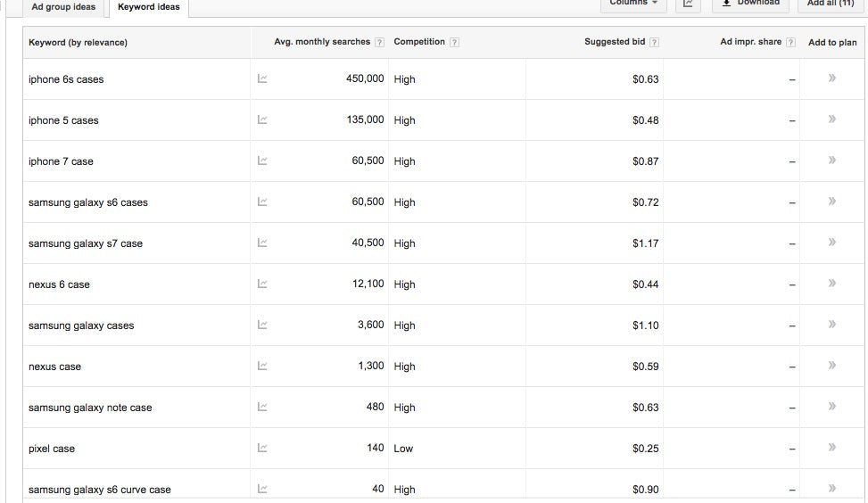Show search trend graph for nexus 6 case
This screenshot has width=868, height=503.
pos(262,284)
